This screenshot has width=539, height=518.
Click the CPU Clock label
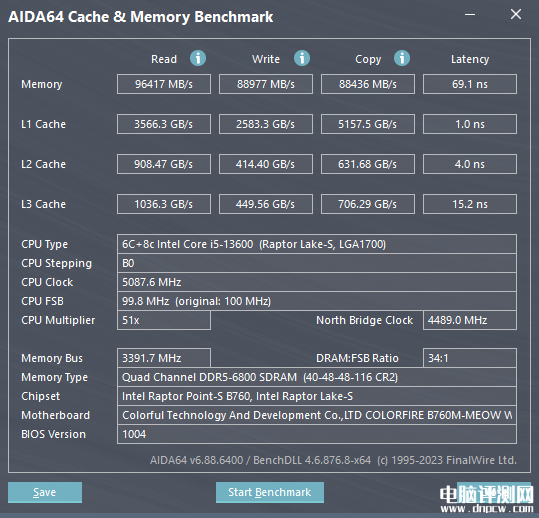point(47,282)
